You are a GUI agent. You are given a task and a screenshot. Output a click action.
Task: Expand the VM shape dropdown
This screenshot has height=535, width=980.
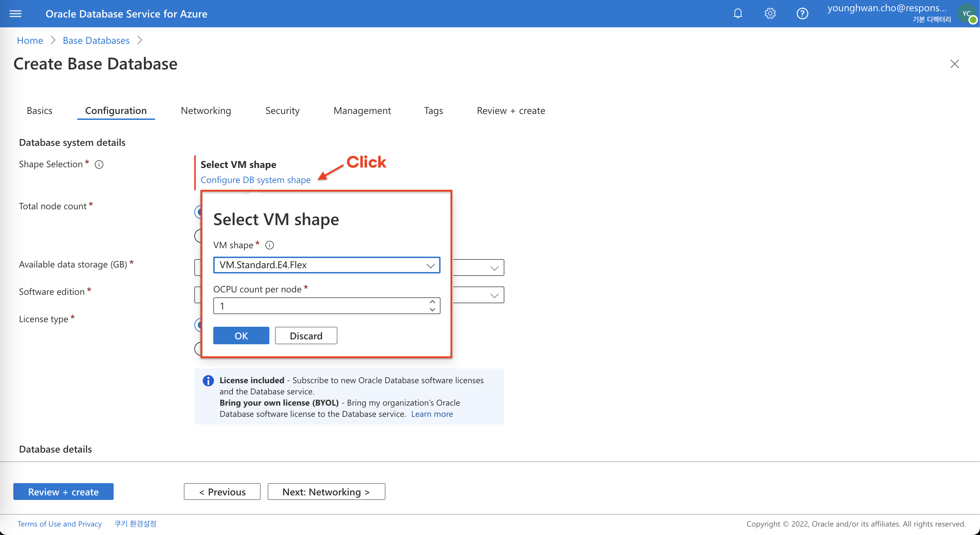click(327, 265)
